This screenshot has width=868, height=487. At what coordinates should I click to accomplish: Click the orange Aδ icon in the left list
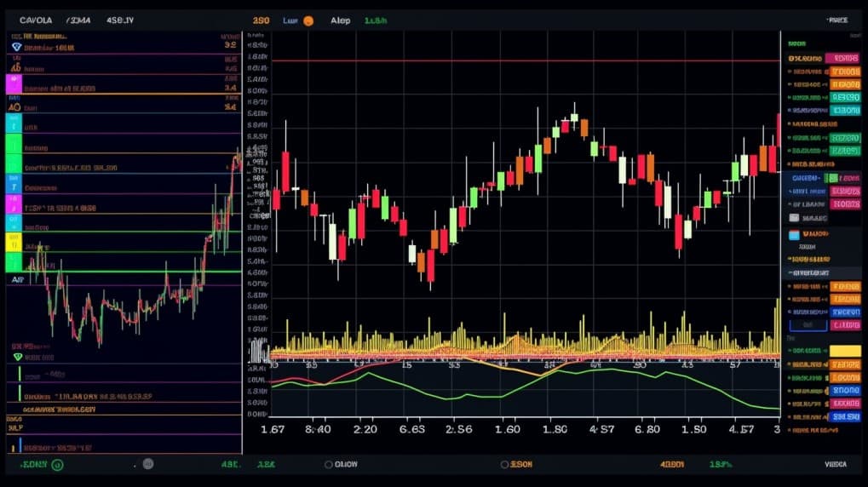pyautogui.click(x=15, y=67)
